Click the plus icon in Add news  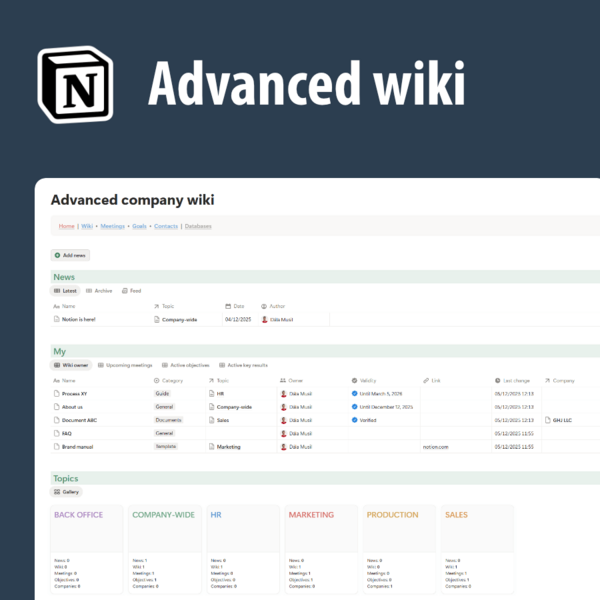(x=57, y=255)
